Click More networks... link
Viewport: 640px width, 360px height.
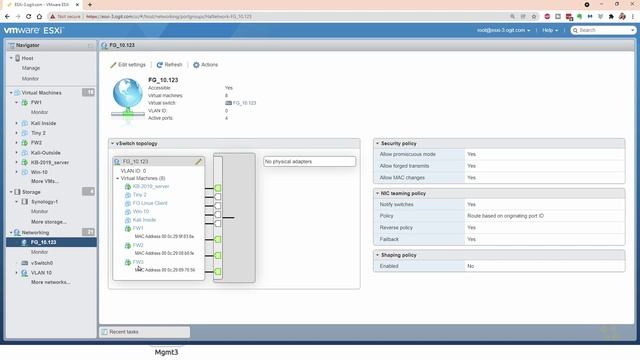51,282
